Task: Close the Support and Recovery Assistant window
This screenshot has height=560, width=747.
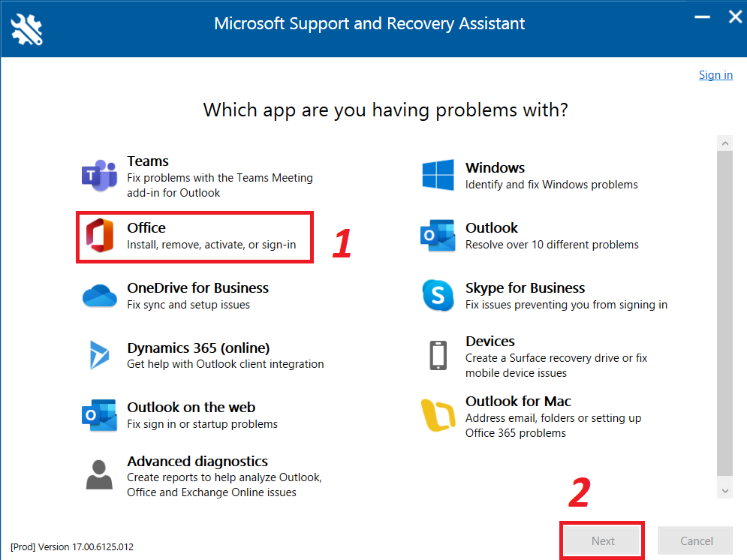Action: [735, 17]
